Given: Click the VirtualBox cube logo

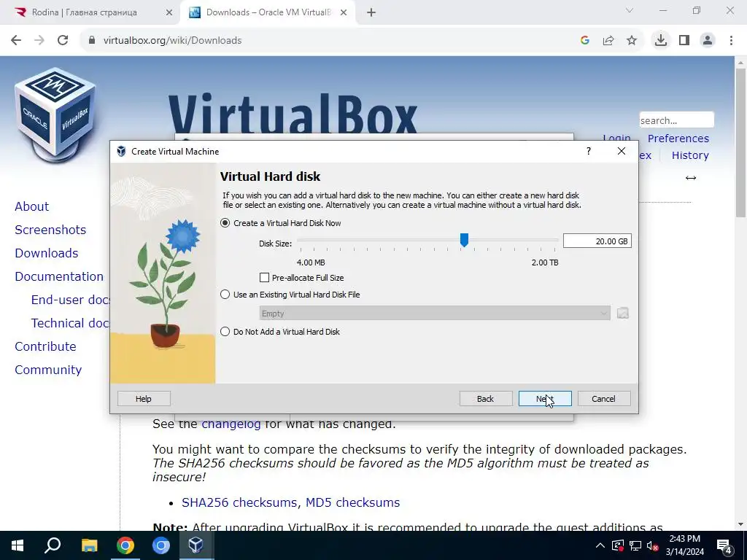Looking at the screenshot, I should pos(55,117).
